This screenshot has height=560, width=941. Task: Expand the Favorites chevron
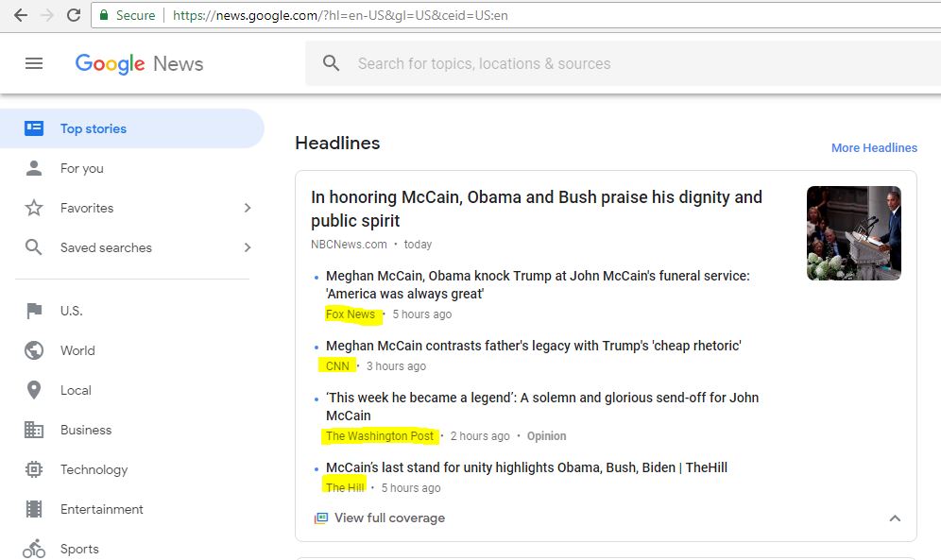click(248, 208)
